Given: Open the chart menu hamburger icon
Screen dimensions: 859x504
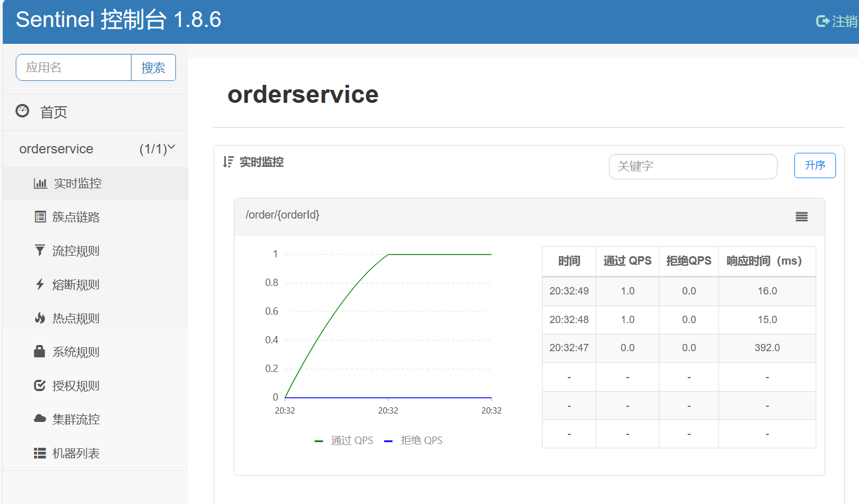Looking at the screenshot, I should [802, 217].
